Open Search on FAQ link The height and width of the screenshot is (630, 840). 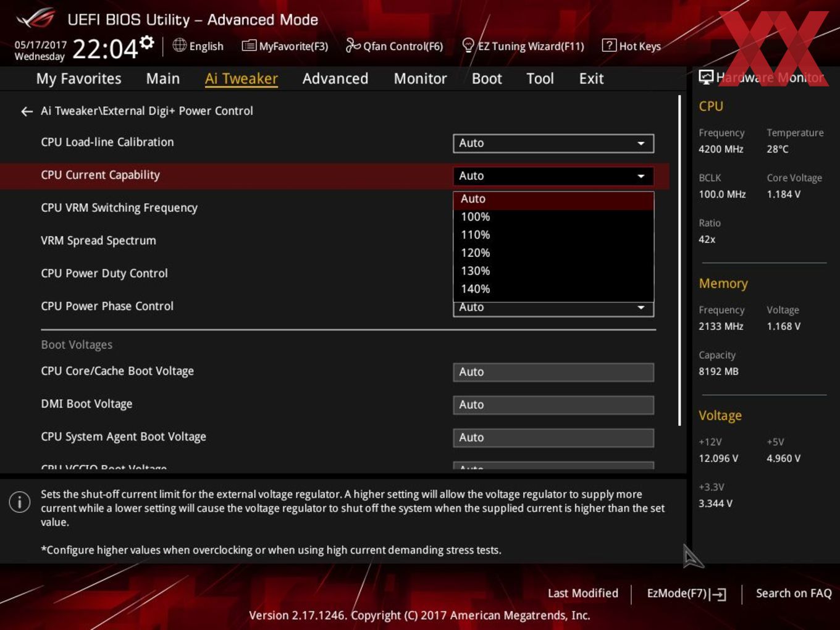point(794,593)
